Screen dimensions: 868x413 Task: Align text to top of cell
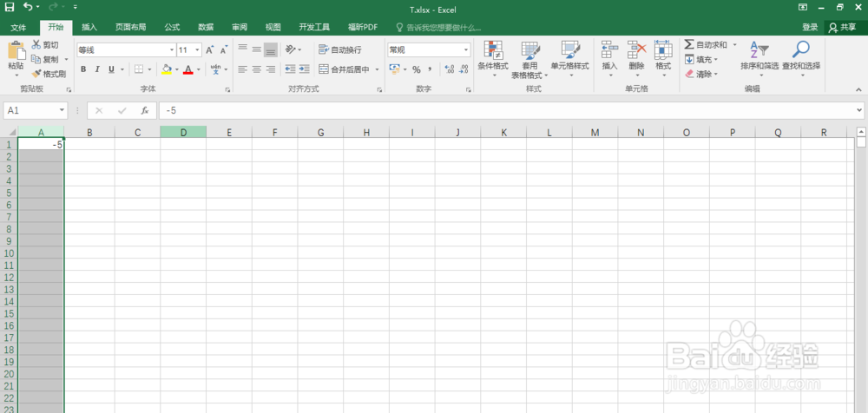click(242, 49)
